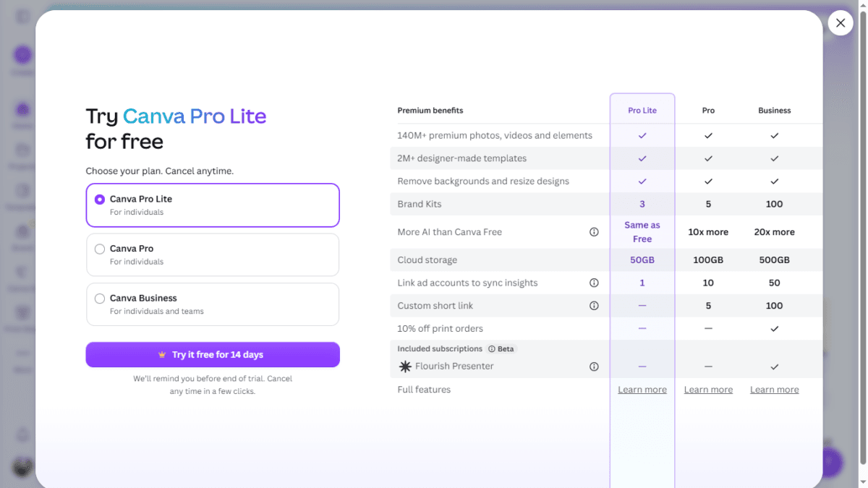The height and width of the screenshot is (488, 868).
Task: Click the 20x more AI cell
Action: click(x=774, y=232)
